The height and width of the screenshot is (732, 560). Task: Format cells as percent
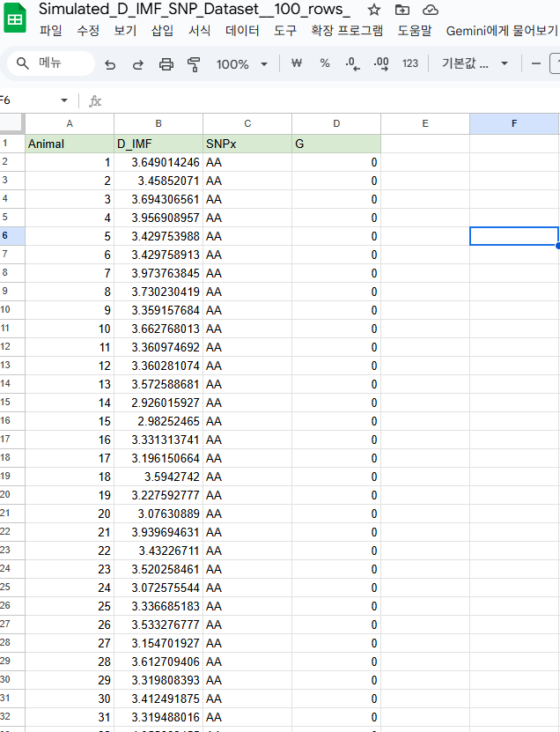coord(325,63)
